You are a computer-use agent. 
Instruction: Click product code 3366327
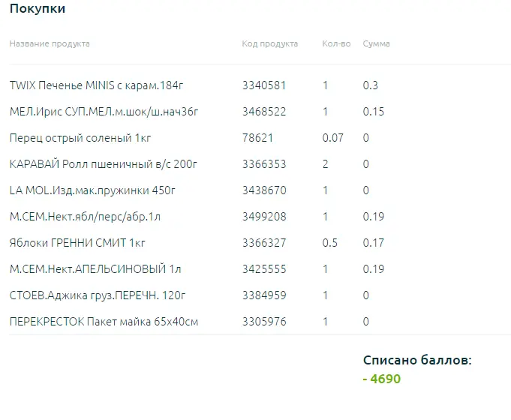coord(264,243)
